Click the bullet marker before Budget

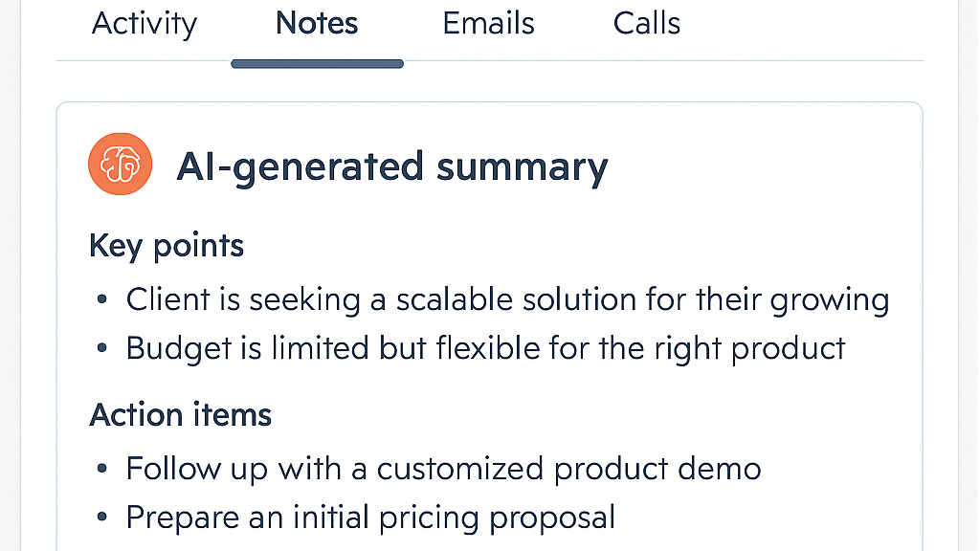click(101, 348)
